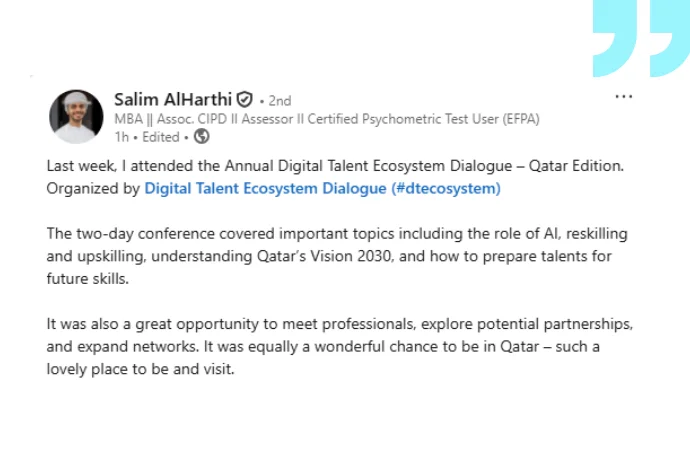Screen dimensions: 690x465
Task: Click the left cyan quotation mark graphic
Action: 618,38
